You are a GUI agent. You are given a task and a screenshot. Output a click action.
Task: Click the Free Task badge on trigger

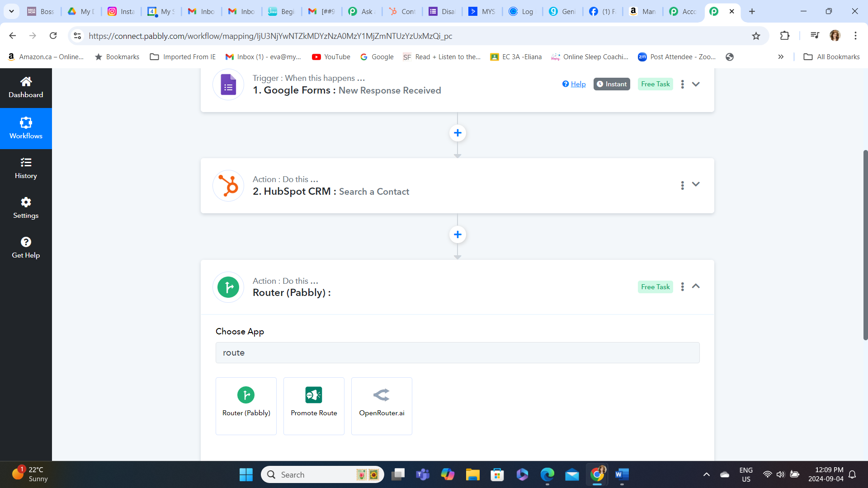coord(656,84)
